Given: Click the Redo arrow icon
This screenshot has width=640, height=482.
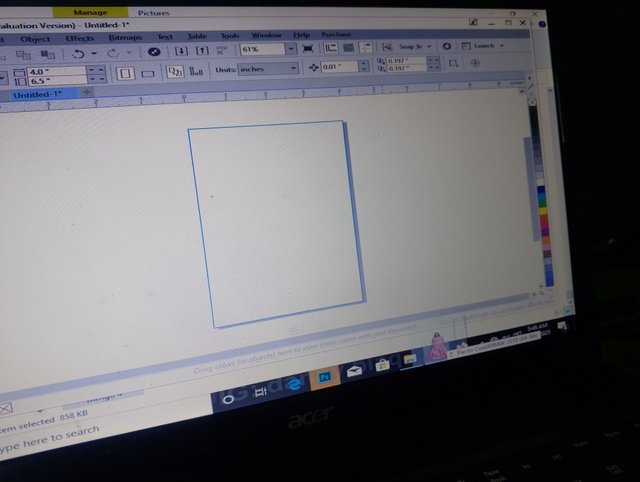Looking at the screenshot, I should click(x=113, y=53).
